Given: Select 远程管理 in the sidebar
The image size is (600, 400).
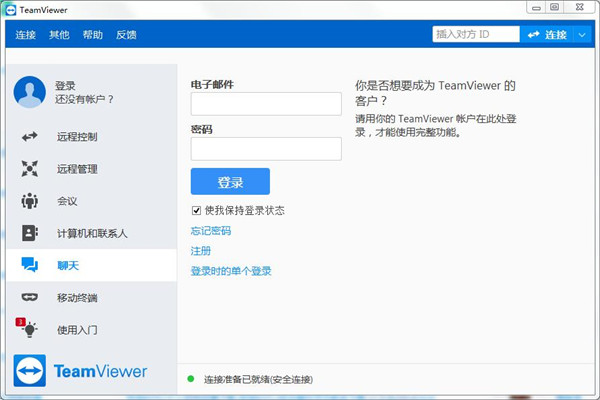Looking at the screenshot, I should (91, 169).
